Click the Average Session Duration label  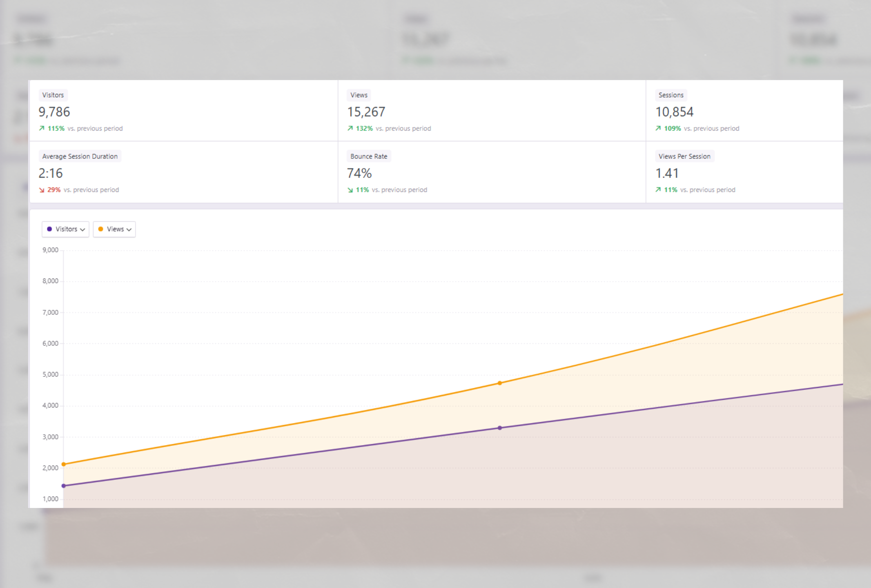coord(80,156)
